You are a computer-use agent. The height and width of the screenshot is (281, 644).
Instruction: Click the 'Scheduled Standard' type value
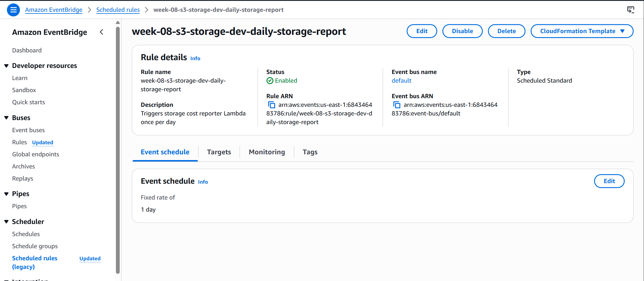(544, 81)
